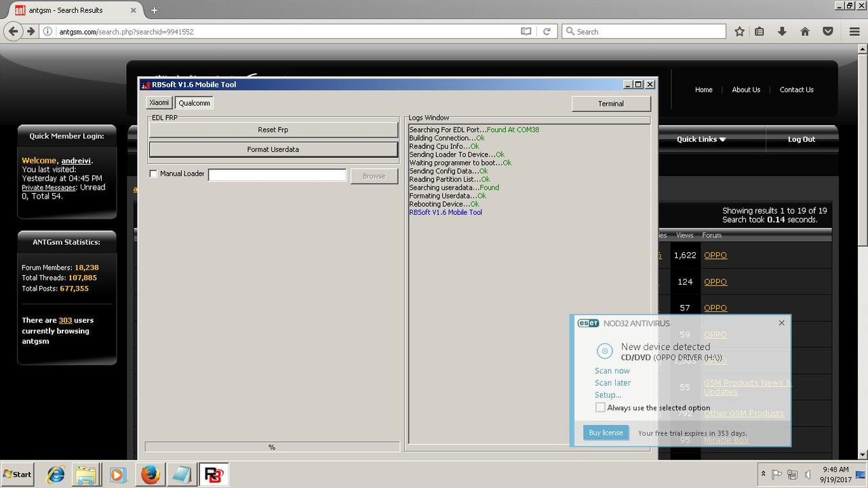Switch to Firefox in the taskbar
868x488 pixels.
coord(150,474)
